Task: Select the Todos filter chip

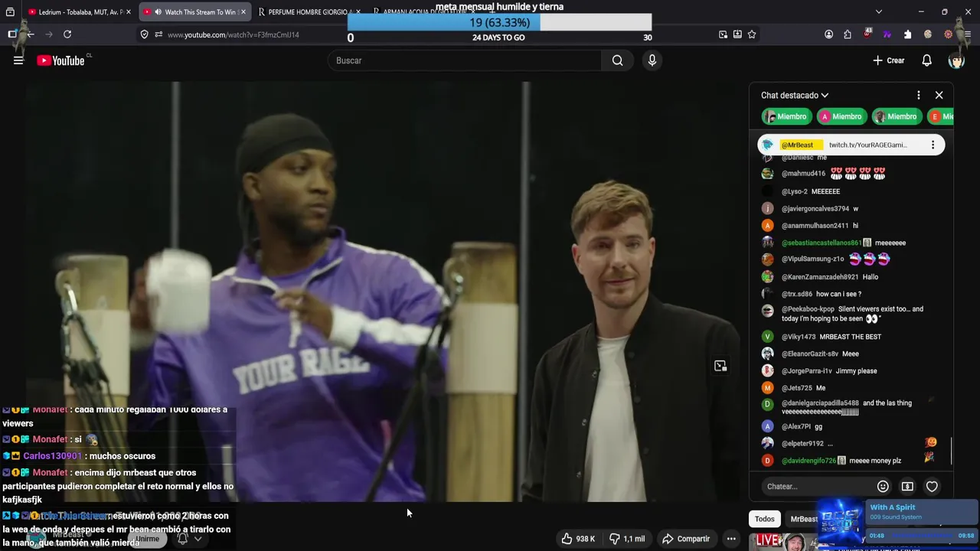Action: (x=764, y=519)
